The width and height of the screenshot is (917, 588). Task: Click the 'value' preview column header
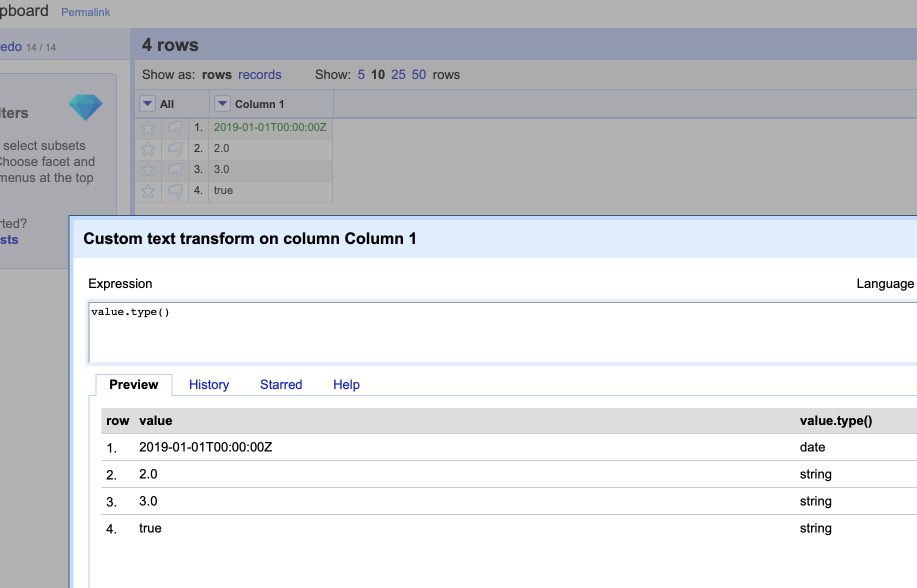click(155, 420)
